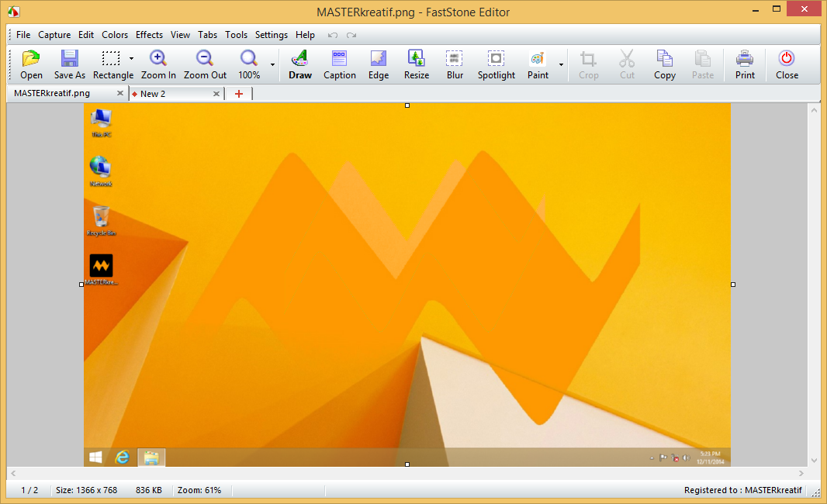Screen dimensions: 827x504
Task: Expand the Rectangle selection shape dropdown
Action: pyautogui.click(x=131, y=58)
